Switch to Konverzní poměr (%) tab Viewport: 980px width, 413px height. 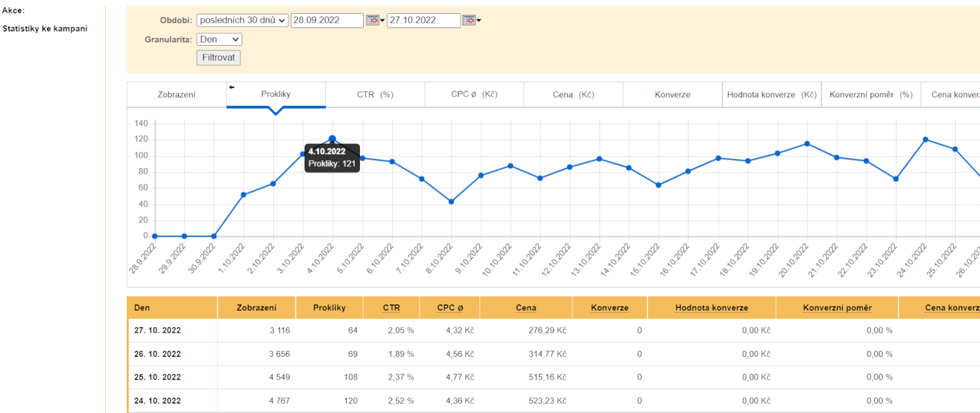coord(870,95)
